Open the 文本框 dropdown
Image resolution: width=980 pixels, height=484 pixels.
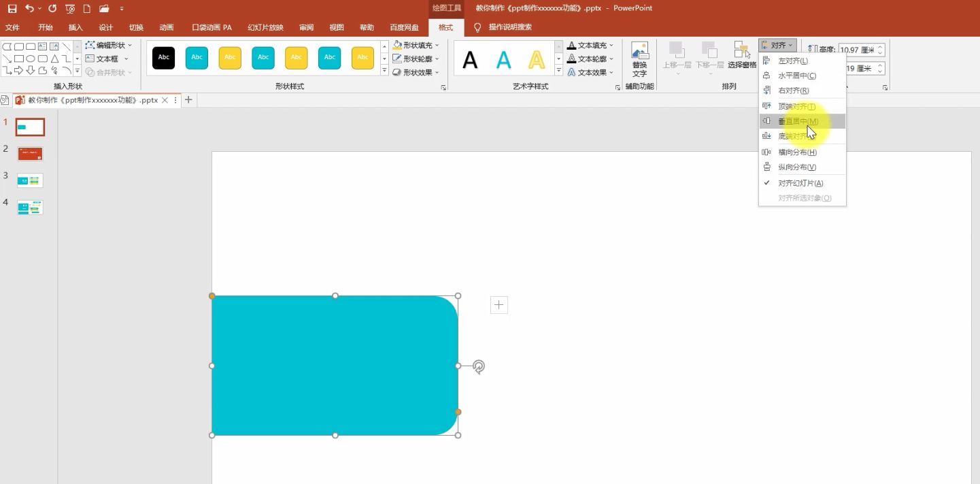107,59
